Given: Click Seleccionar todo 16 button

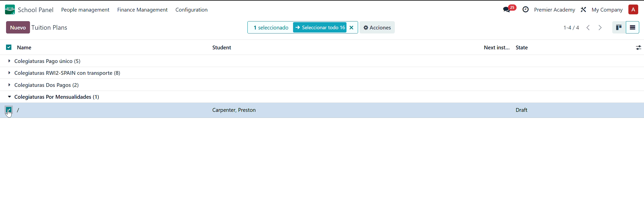Looking at the screenshot, I should 320,27.
